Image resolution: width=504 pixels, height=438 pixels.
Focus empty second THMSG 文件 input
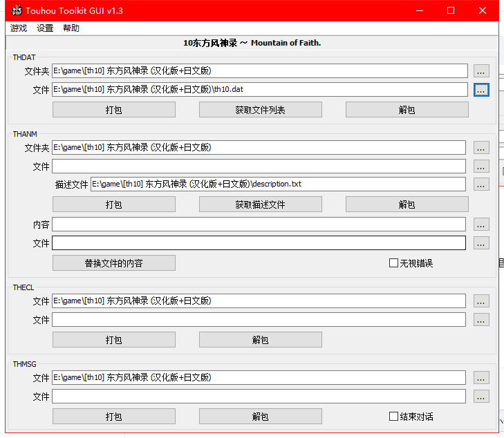[259, 397]
